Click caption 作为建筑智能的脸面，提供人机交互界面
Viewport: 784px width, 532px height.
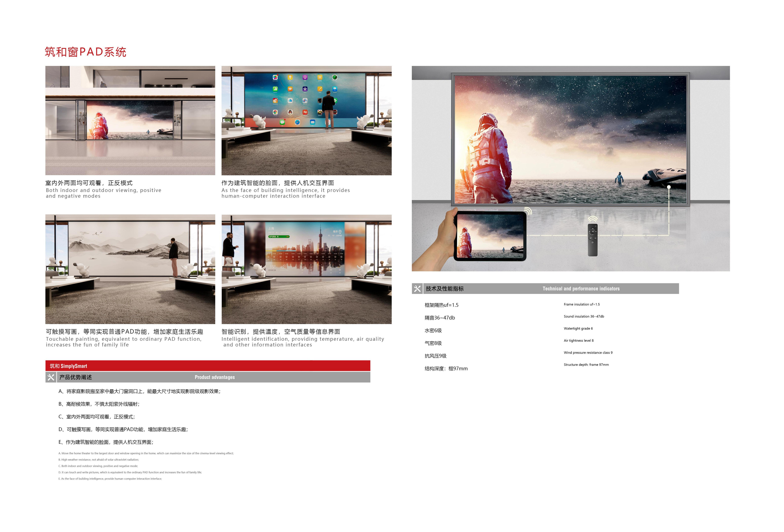pos(278,183)
